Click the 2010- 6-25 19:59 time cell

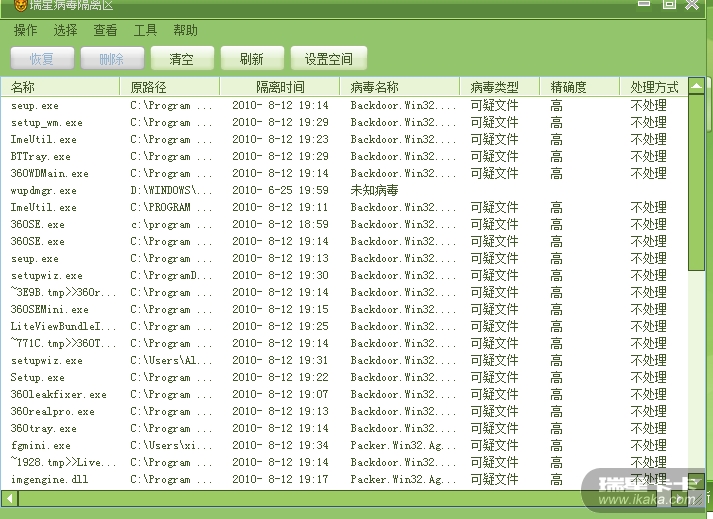(x=280, y=190)
